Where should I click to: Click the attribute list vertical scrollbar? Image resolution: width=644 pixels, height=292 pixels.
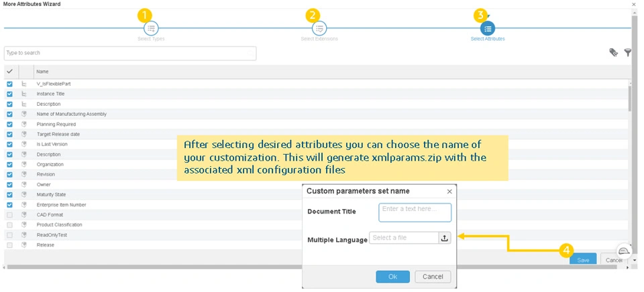pyautogui.click(x=629, y=98)
